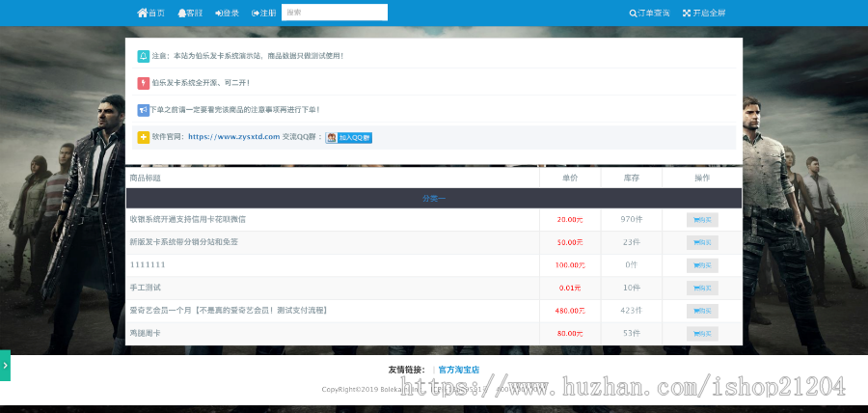Buy 爱奇艺会员一个月 item

[702, 311]
